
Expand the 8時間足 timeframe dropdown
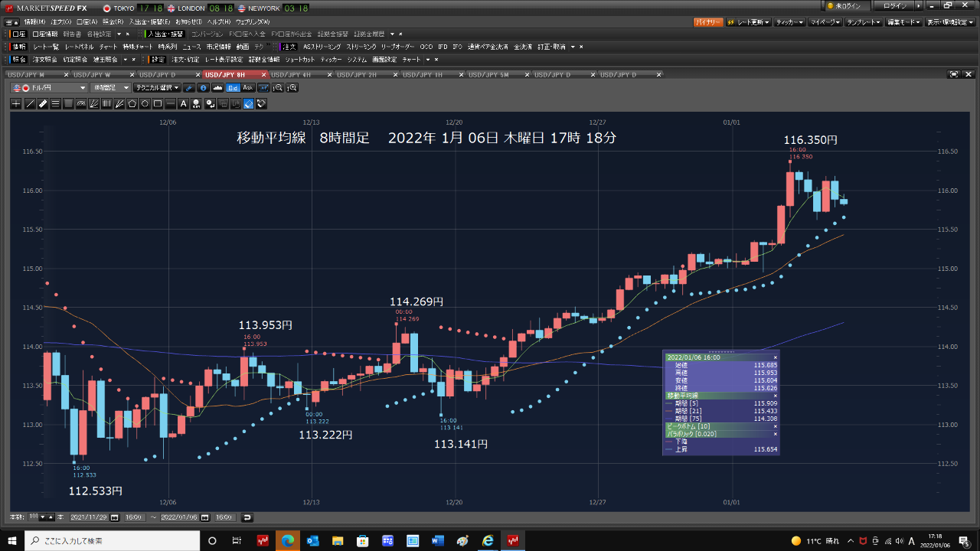pyautogui.click(x=111, y=88)
